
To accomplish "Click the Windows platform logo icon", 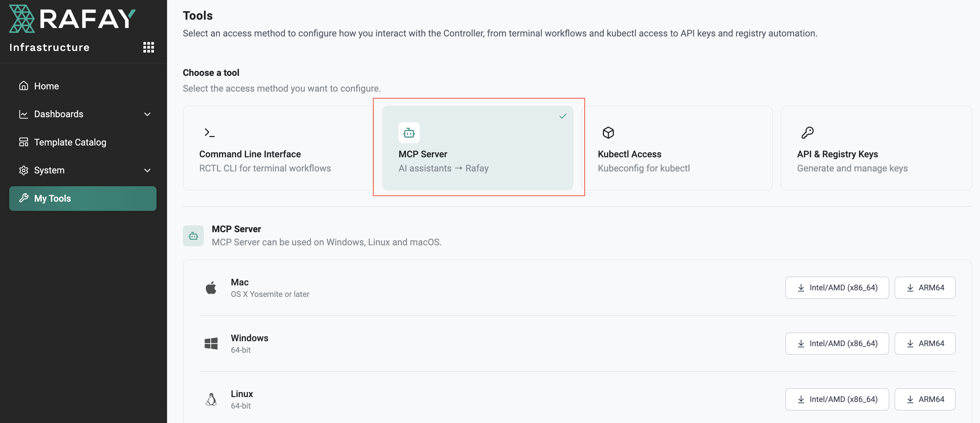I will 211,344.
